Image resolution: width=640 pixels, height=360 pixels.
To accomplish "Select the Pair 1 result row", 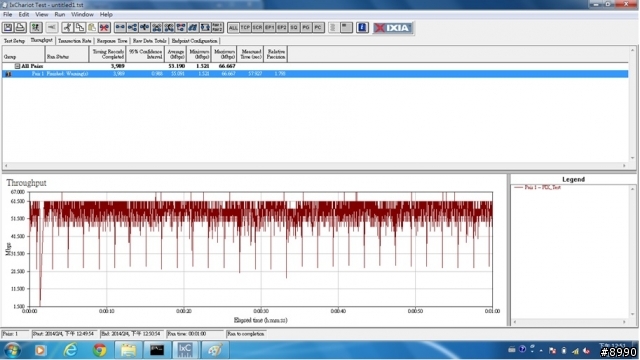I will pos(315,74).
